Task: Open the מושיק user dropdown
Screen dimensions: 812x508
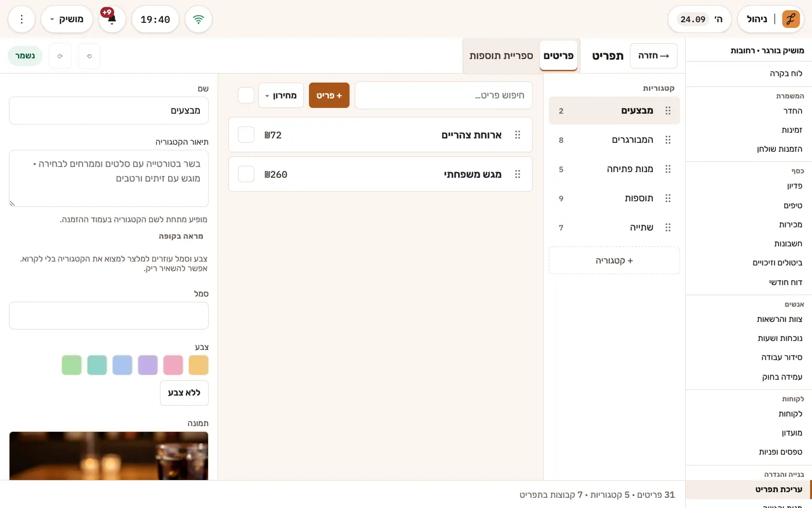Action: pyautogui.click(x=67, y=19)
